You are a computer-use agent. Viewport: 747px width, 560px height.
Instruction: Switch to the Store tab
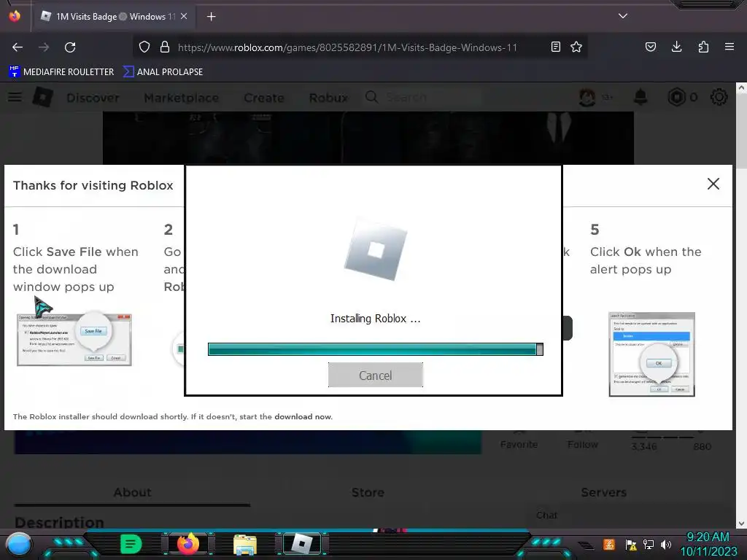coord(368,492)
